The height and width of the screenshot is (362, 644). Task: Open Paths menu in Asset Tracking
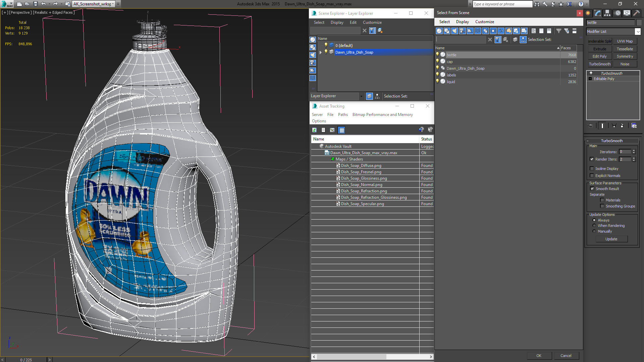343,115
